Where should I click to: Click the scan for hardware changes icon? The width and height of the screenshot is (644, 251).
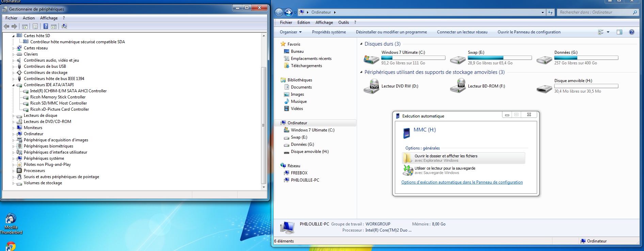(64, 26)
